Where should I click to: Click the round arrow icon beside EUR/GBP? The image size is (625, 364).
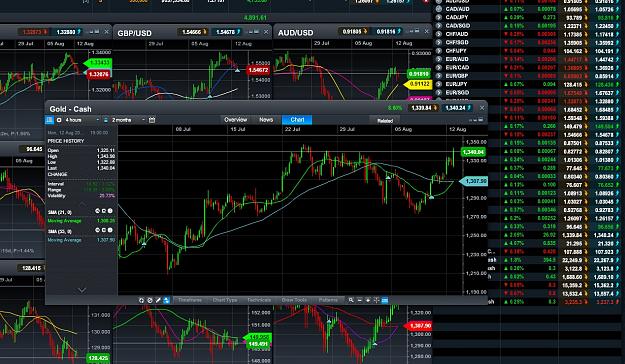point(439,76)
